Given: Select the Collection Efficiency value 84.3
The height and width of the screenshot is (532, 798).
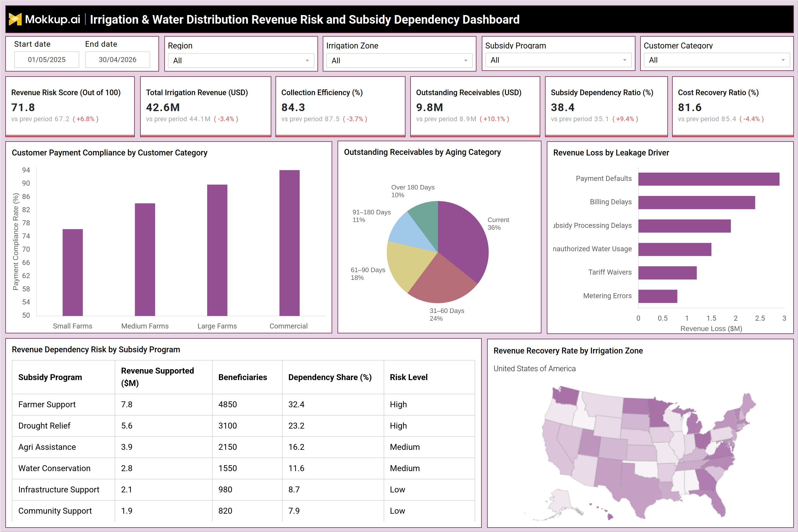Looking at the screenshot, I should click(293, 108).
